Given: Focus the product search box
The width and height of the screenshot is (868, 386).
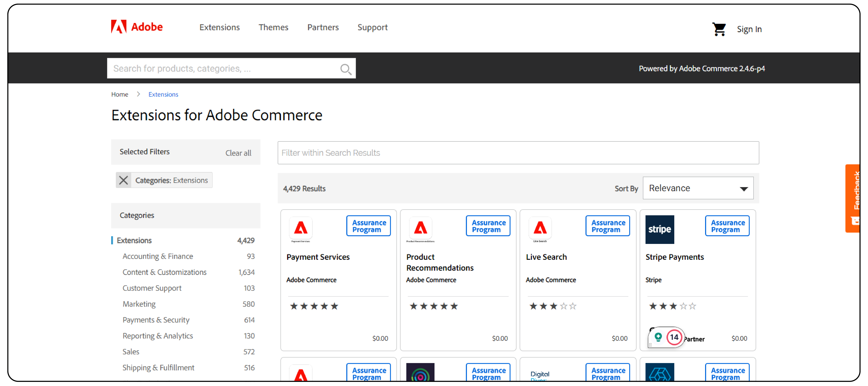Looking at the screenshot, I should [231, 68].
